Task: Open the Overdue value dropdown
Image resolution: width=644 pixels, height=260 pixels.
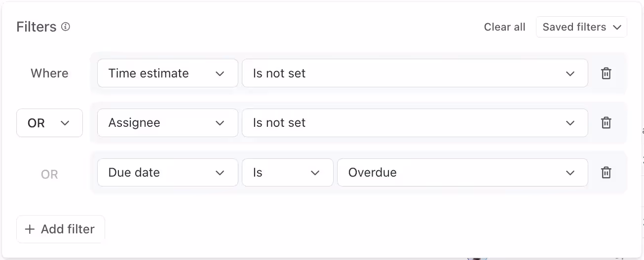Action: (462, 173)
